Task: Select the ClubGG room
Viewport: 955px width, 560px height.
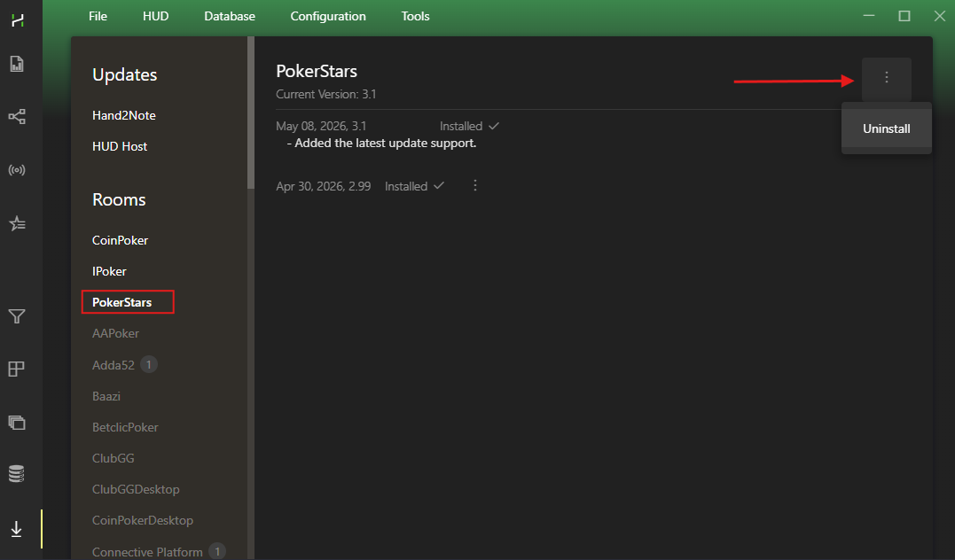Action: coord(113,458)
